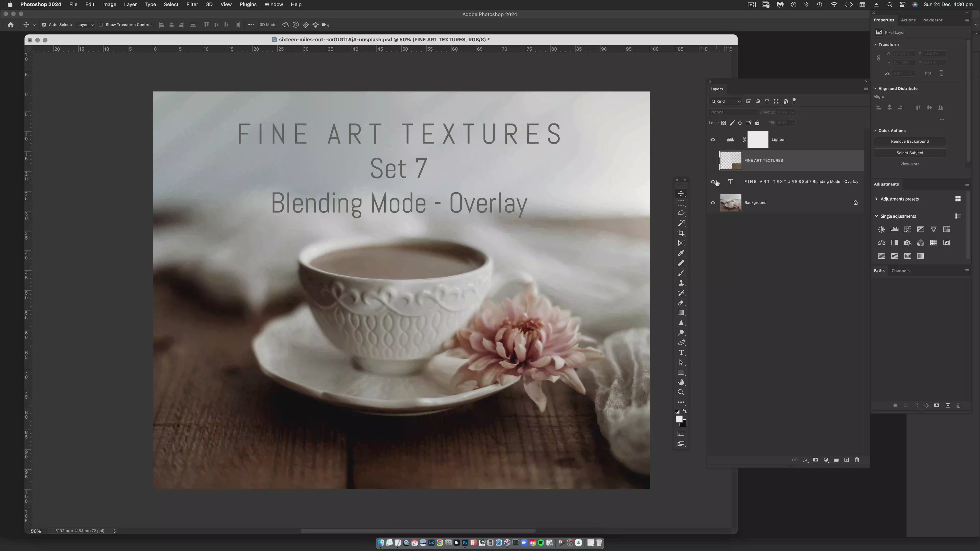Select the Zoom tool in toolbar
Image resolution: width=980 pixels, height=551 pixels.
[681, 392]
